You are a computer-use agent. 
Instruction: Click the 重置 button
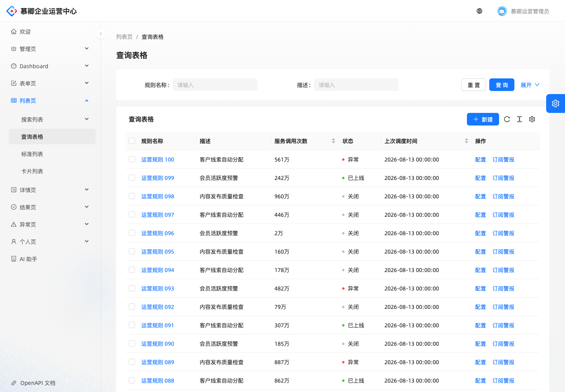pos(474,85)
